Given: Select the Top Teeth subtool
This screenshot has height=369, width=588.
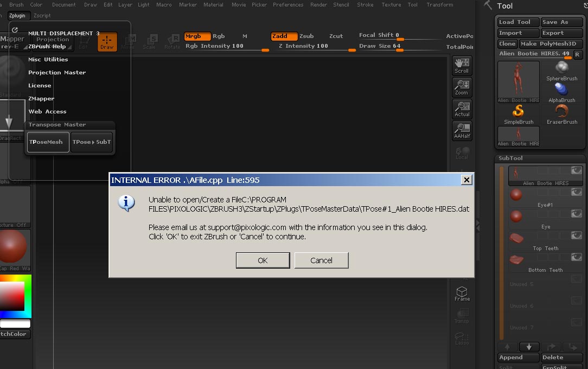Looking at the screenshot, I should [x=516, y=238].
